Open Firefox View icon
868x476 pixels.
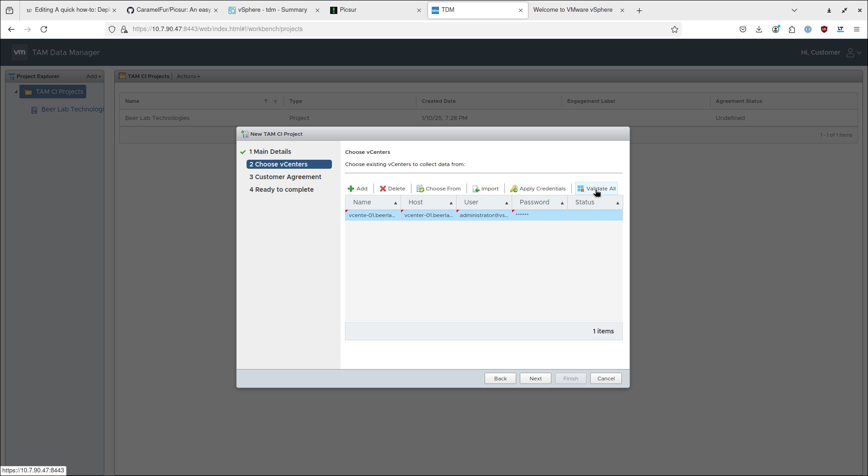click(x=9, y=10)
